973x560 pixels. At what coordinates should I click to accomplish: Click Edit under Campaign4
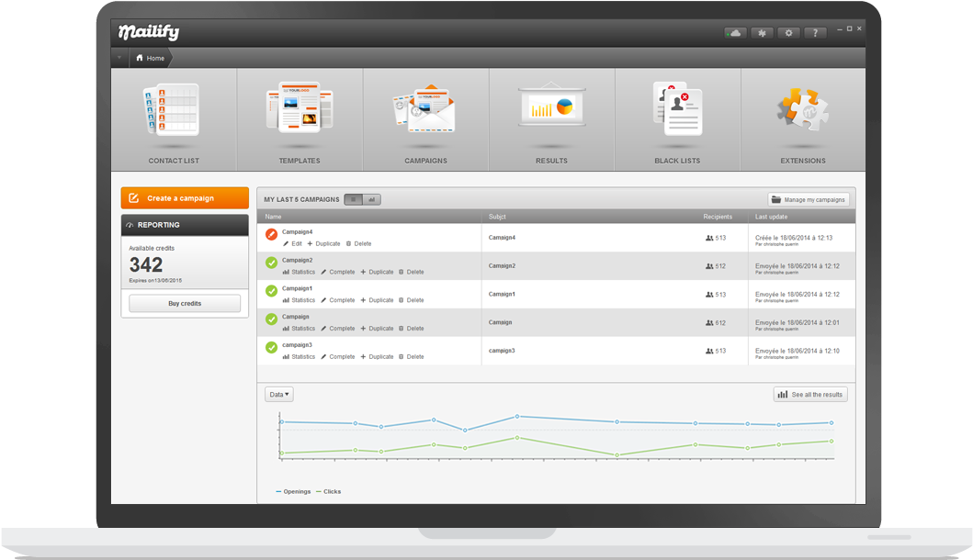292,244
